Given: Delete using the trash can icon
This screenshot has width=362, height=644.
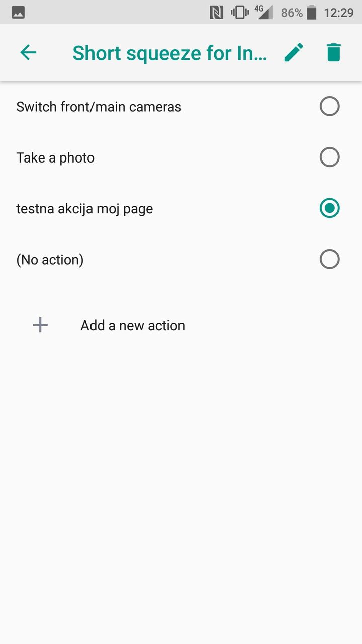Looking at the screenshot, I should (333, 52).
